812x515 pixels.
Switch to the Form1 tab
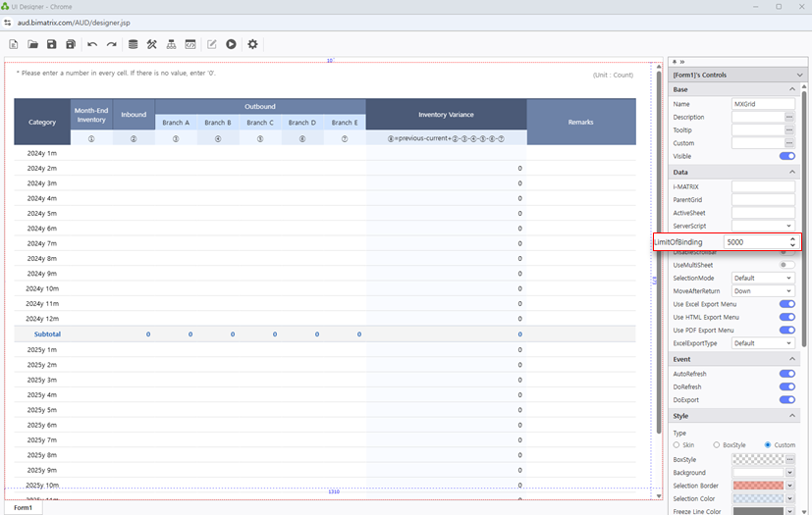point(23,507)
